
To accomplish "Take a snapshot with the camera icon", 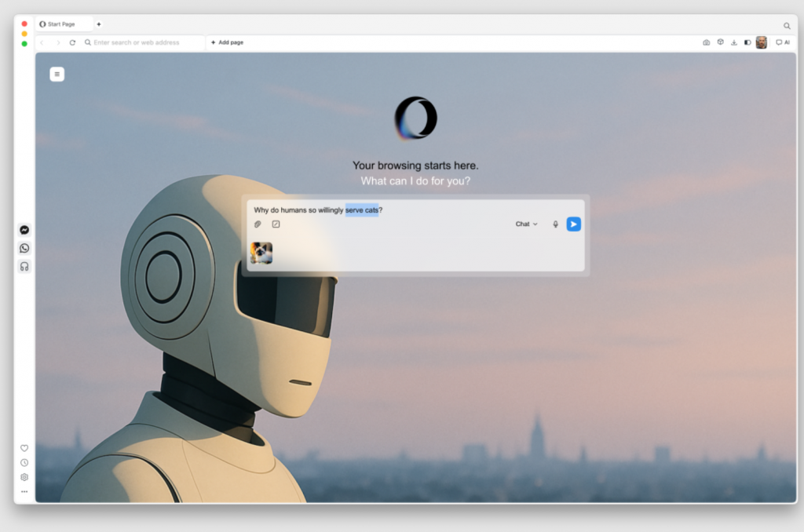I will (706, 42).
